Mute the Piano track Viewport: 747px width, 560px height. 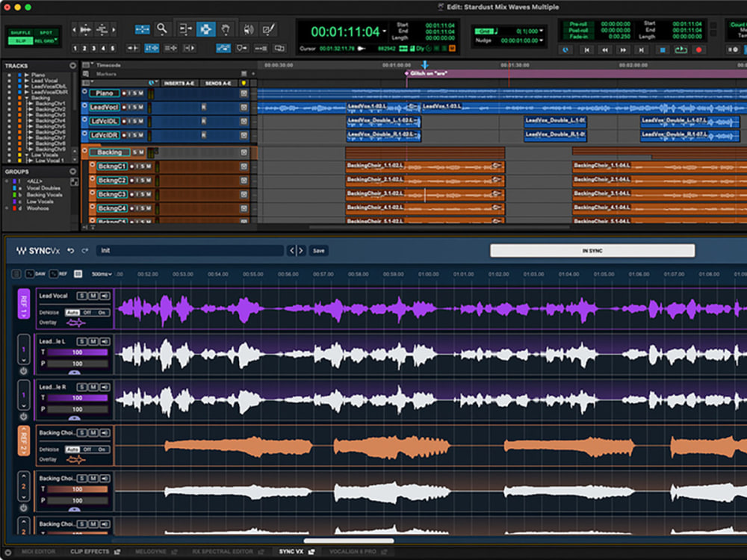pos(140,93)
